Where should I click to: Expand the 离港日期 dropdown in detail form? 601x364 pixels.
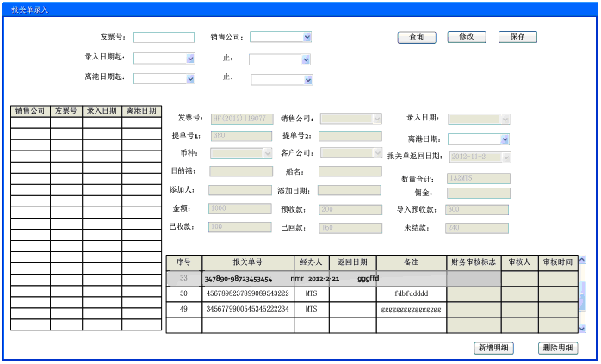(x=505, y=139)
